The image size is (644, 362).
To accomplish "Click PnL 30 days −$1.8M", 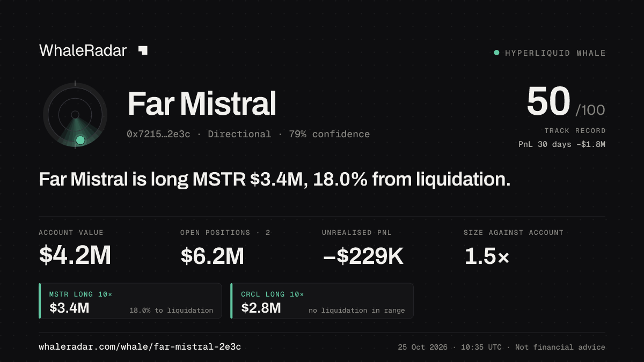I will point(562,144).
